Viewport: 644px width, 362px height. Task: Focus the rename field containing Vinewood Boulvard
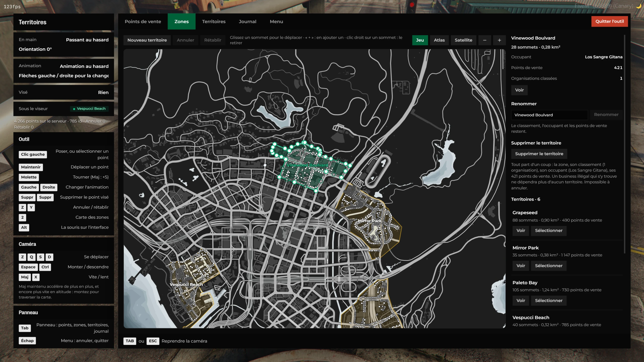point(549,115)
